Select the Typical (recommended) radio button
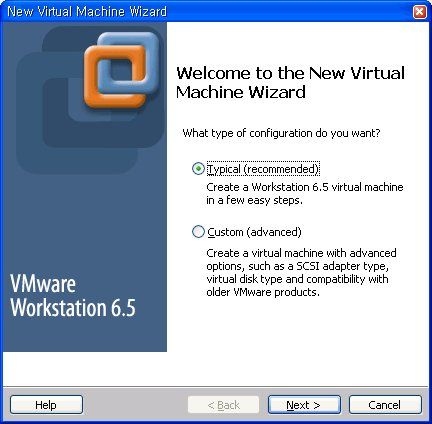Viewport: 432px width, 424px height. coord(198,169)
